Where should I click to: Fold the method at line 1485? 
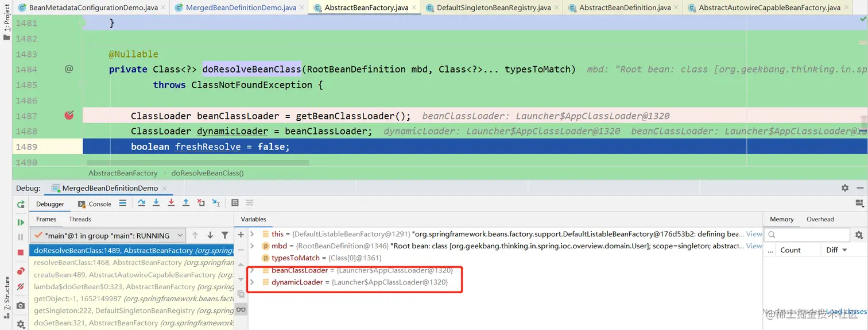(x=83, y=85)
